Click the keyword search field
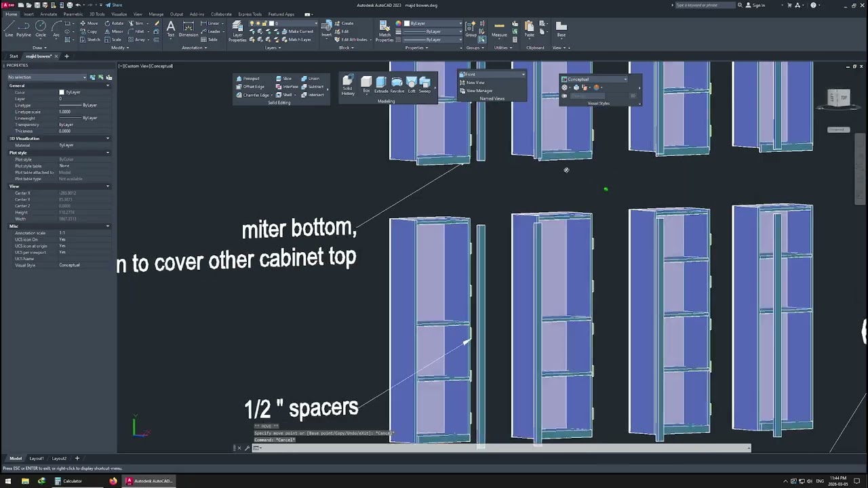Image resolution: width=868 pixels, height=488 pixels. [x=705, y=5]
